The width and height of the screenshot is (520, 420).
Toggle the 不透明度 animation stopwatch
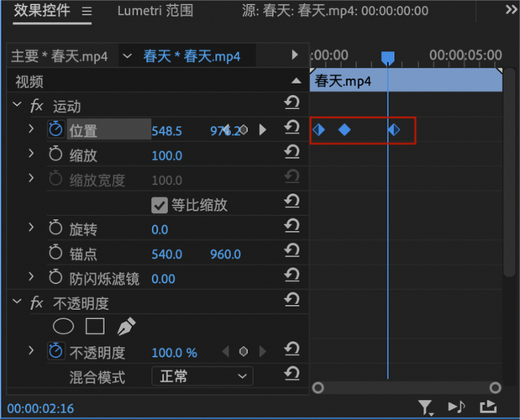(55, 351)
